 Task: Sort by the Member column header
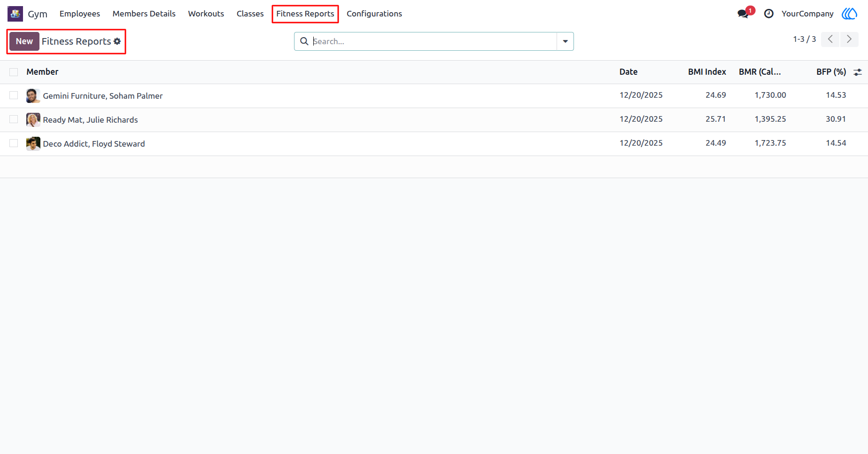(x=42, y=72)
